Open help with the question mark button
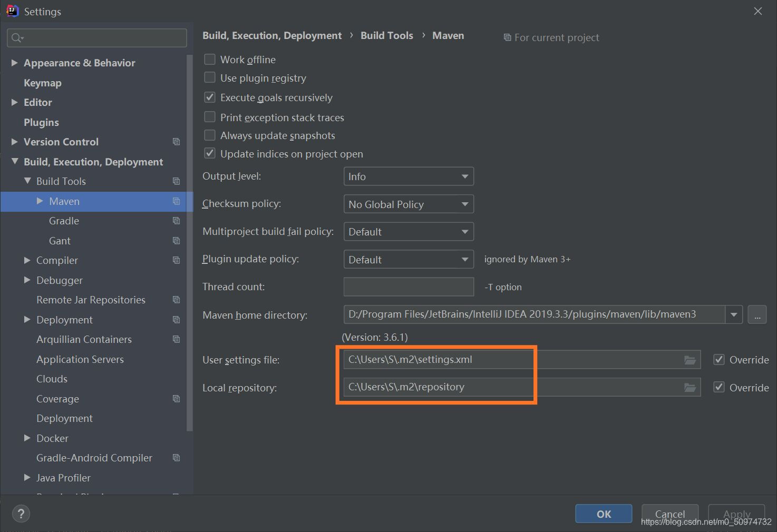Viewport: 777px width, 532px height. point(21,514)
